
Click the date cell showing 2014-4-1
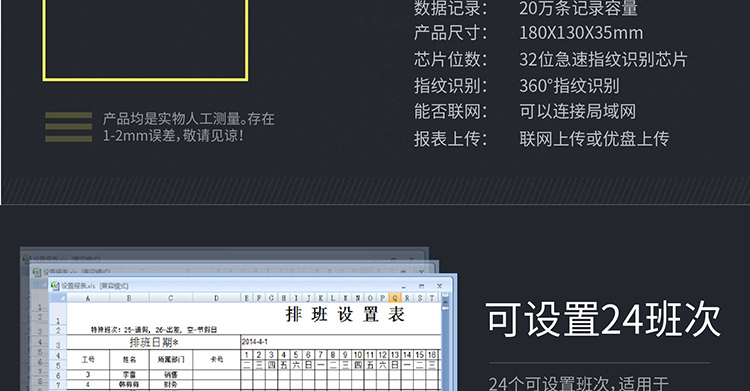pyautogui.click(x=341, y=342)
